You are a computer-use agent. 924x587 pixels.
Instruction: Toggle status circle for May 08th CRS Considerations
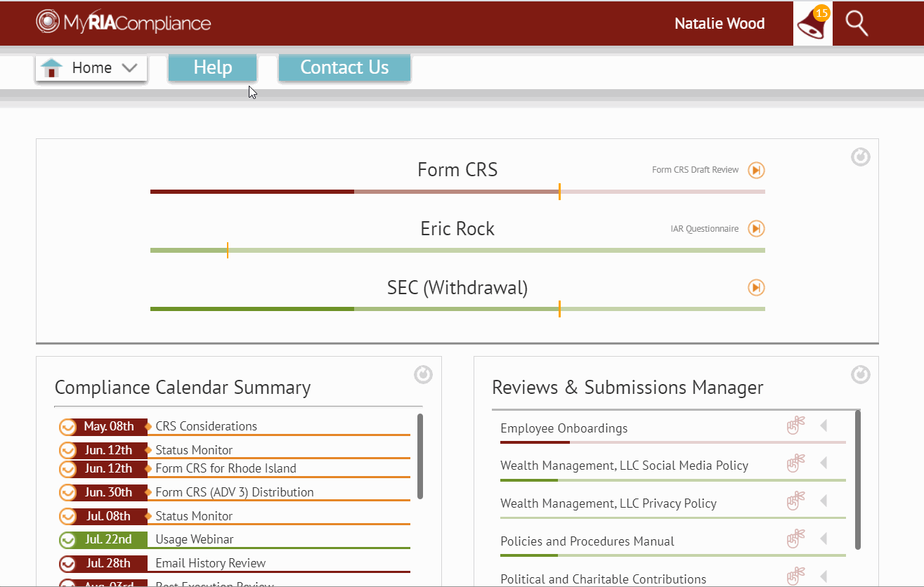[x=67, y=427]
